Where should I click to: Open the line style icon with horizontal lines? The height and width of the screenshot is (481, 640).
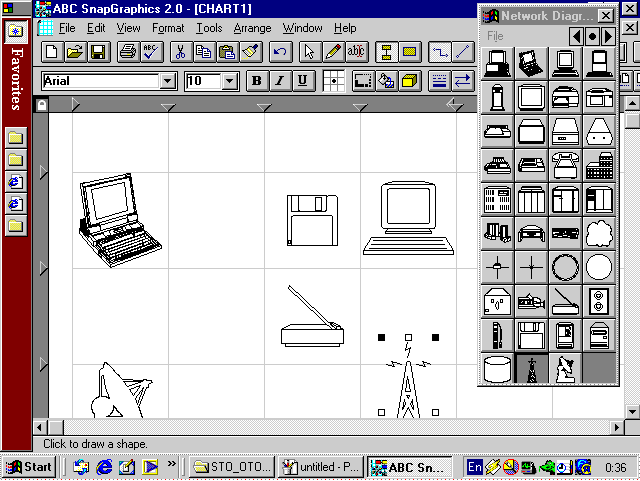[440, 81]
